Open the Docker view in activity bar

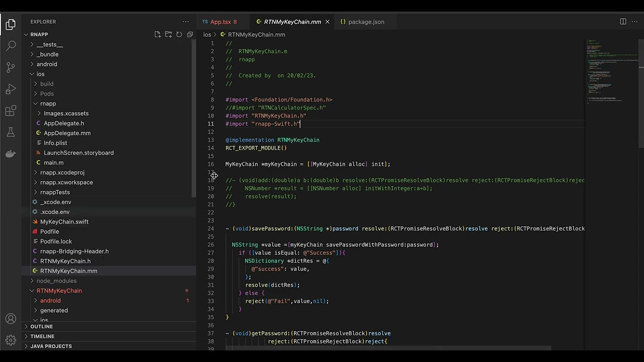11,154
